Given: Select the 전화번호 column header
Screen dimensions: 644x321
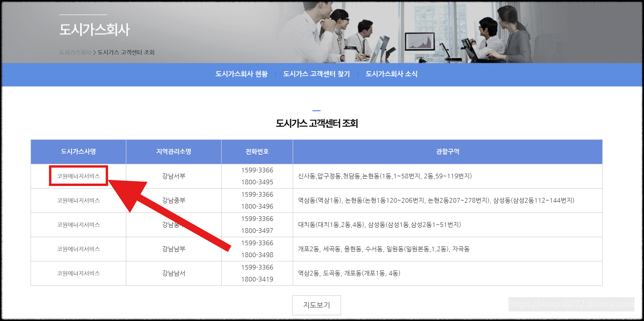Looking at the screenshot, I should coord(257,152).
